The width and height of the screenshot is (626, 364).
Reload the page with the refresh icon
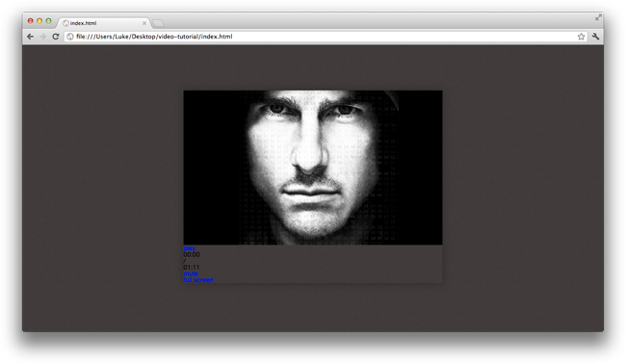tap(56, 37)
